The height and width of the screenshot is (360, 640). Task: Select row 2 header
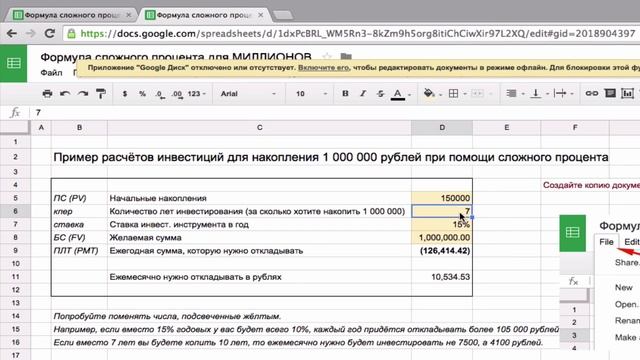tap(15, 157)
